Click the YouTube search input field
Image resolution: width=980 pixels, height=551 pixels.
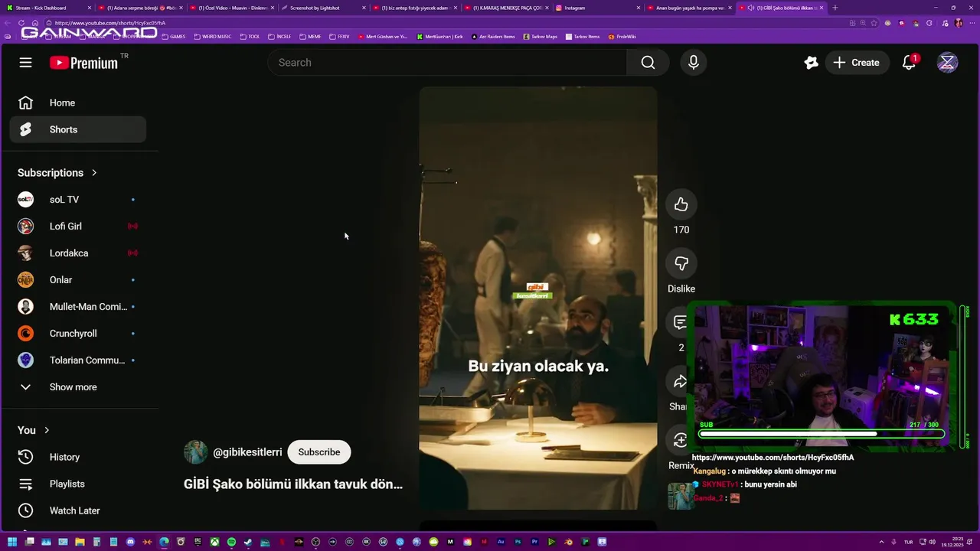click(x=447, y=63)
